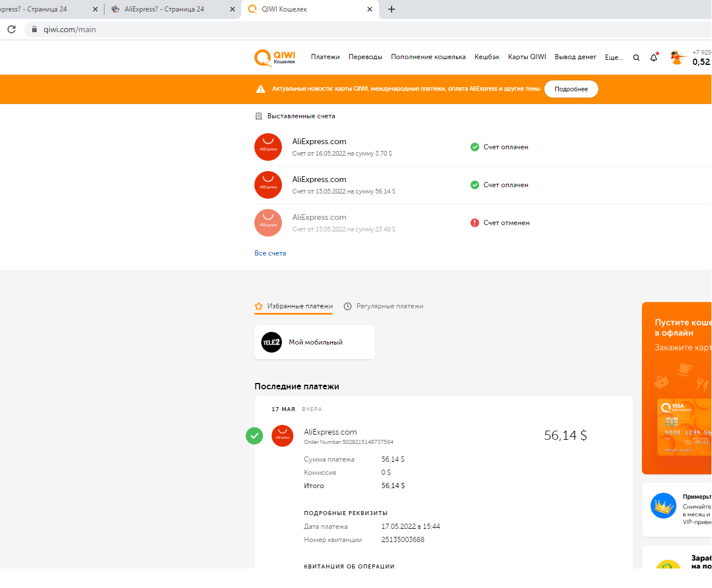Click AliExpress logo for 56.14 $ invoice
The image size is (712, 588).
click(x=268, y=185)
